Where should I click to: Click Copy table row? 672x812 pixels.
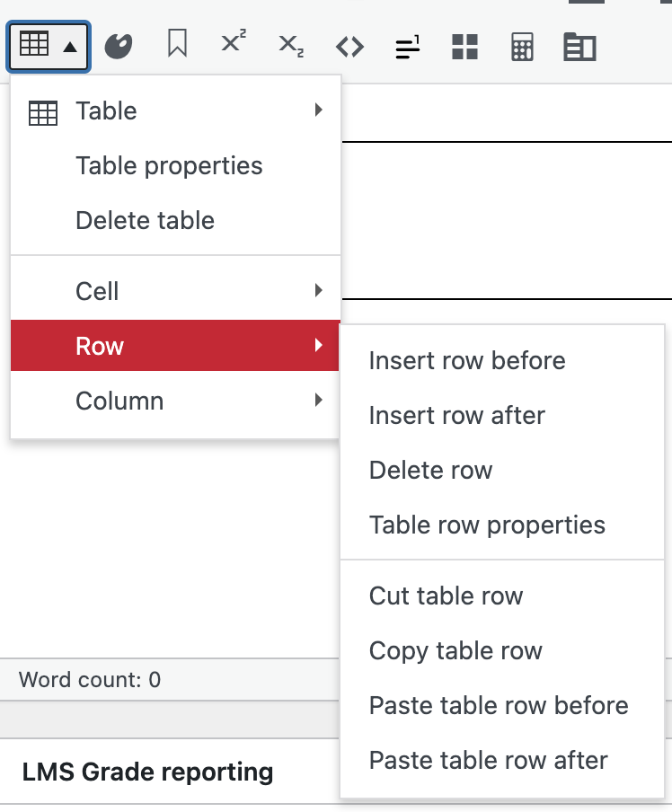coord(455,651)
